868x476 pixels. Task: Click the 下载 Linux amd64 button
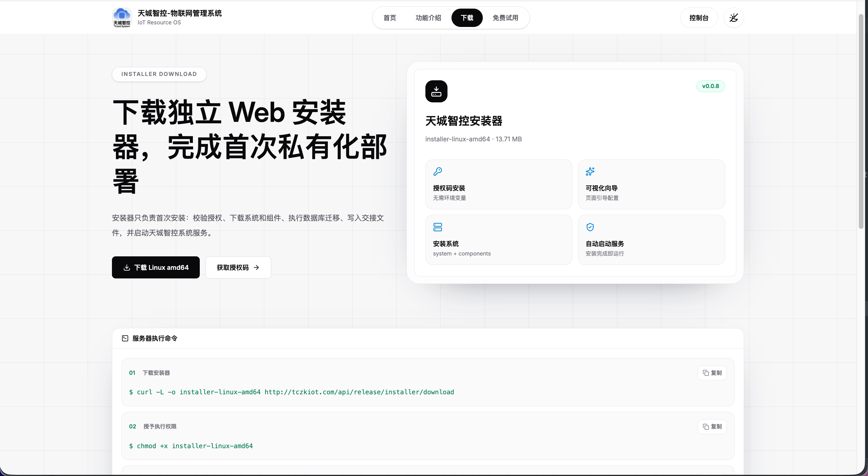pyautogui.click(x=156, y=268)
